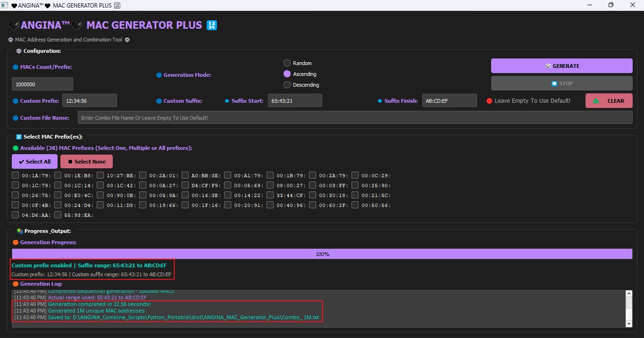Click the Custom File Name field
This screenshot has width=644, height=338.
click(354, 117)
